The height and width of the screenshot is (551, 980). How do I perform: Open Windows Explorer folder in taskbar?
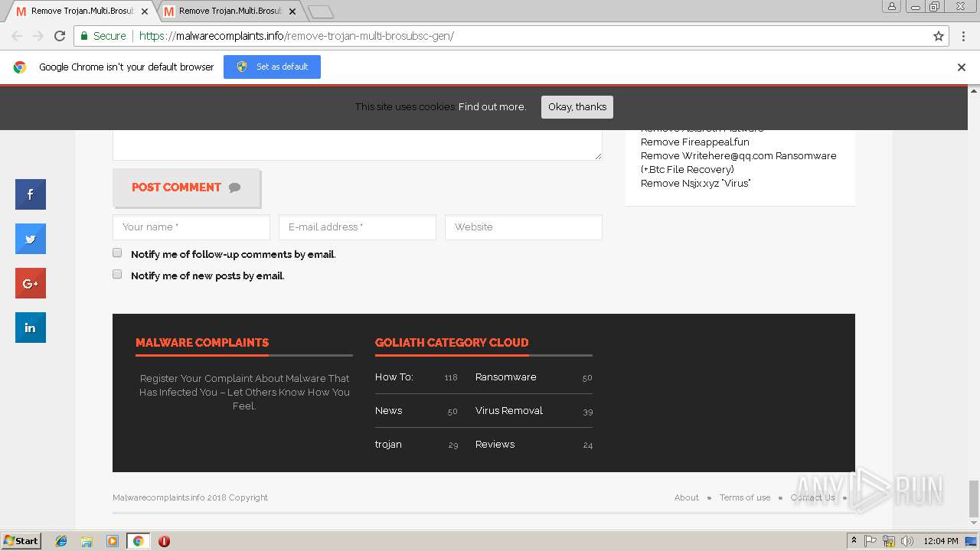(87, 541)
